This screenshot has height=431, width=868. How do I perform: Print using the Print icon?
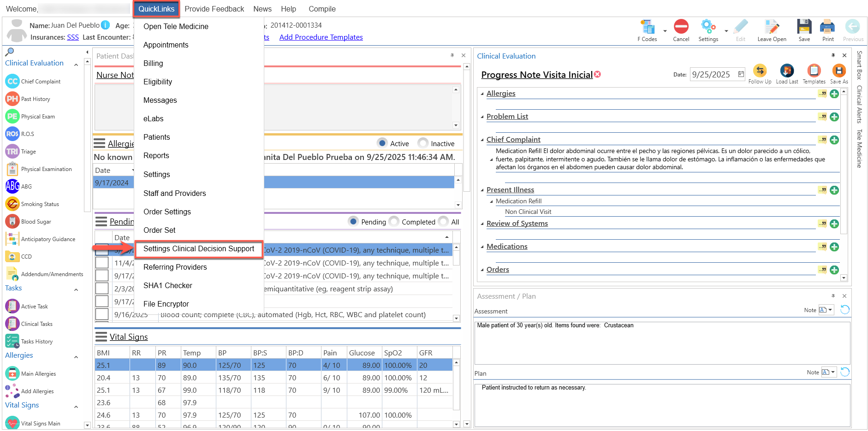coord(827,27)
